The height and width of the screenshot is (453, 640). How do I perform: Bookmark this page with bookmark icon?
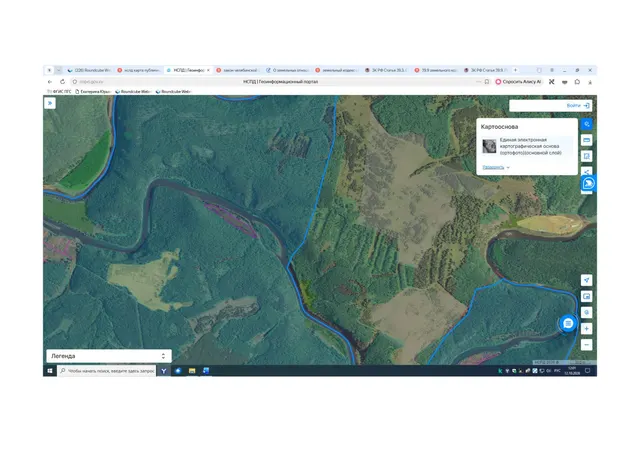click(x=487, y=82)
